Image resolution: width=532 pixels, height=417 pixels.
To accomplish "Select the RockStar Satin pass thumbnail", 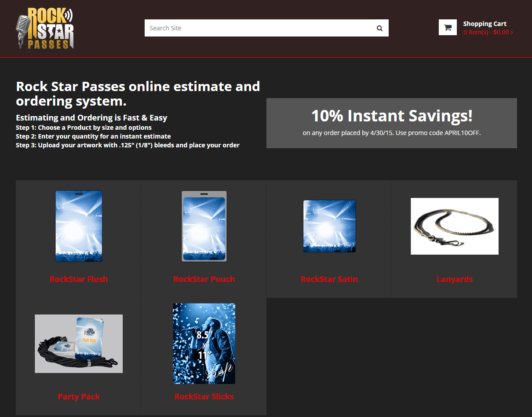I will [x=329, y=226].
